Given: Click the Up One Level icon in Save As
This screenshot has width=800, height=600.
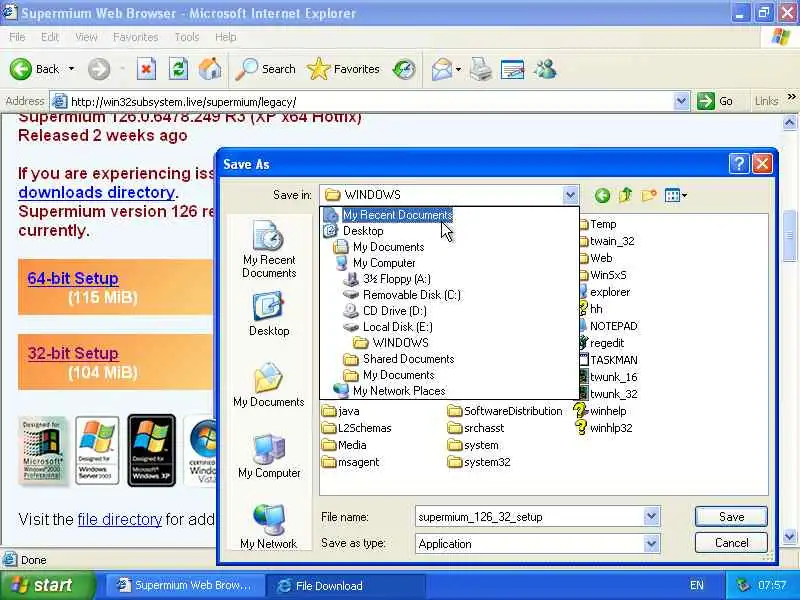Looking at the screenshot, I should [x=626, y=195].
